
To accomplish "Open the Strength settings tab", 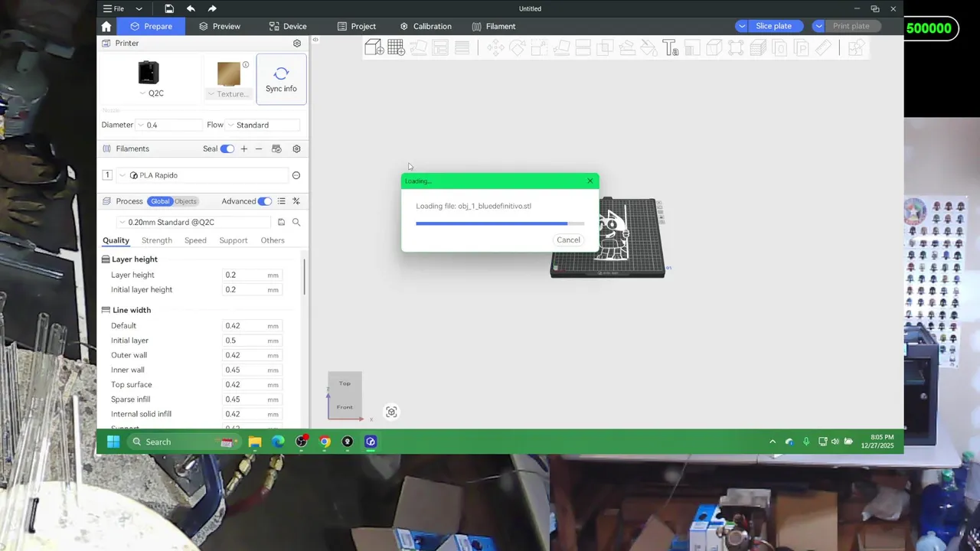I will (157, 240).
